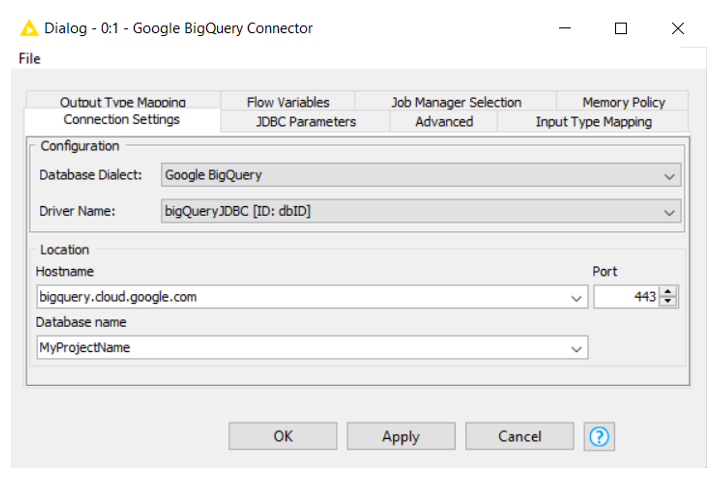Click the Database Dialect label
This screenshot has height=479, width=719.
(91, 175)
